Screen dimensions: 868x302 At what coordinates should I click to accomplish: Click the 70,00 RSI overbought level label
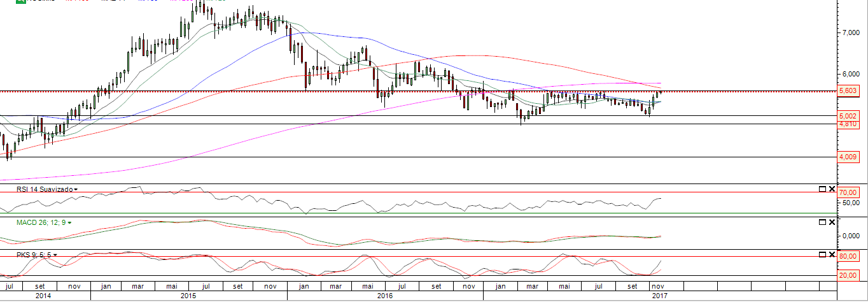(x=849, y=192)
